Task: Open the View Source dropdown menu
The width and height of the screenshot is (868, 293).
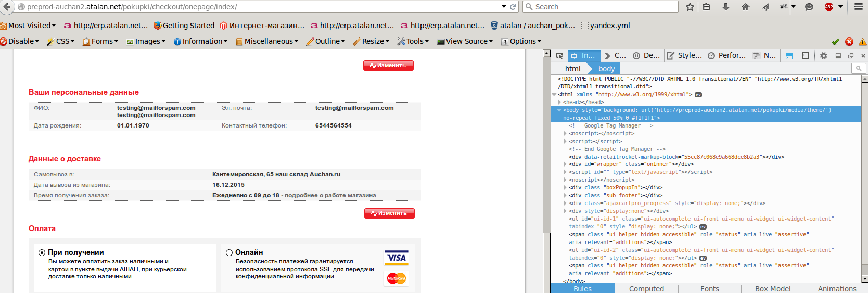Action: click(465, 41)
